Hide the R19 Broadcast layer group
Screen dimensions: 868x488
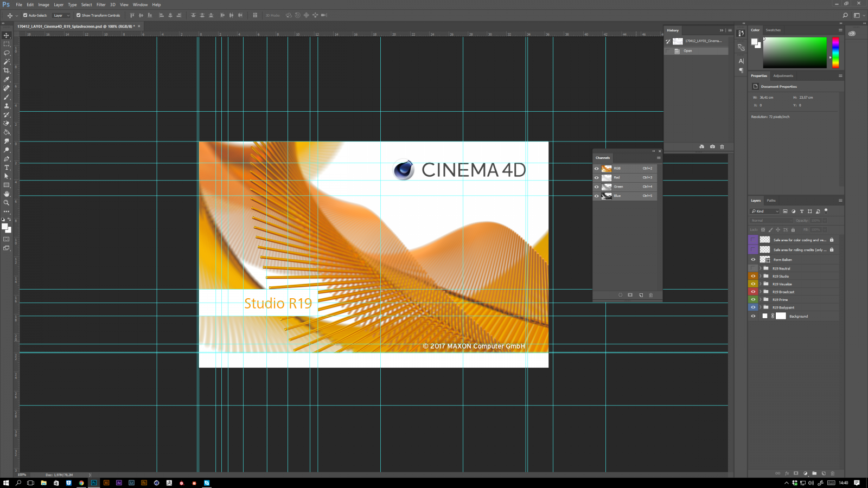click(x=753, y=292)
